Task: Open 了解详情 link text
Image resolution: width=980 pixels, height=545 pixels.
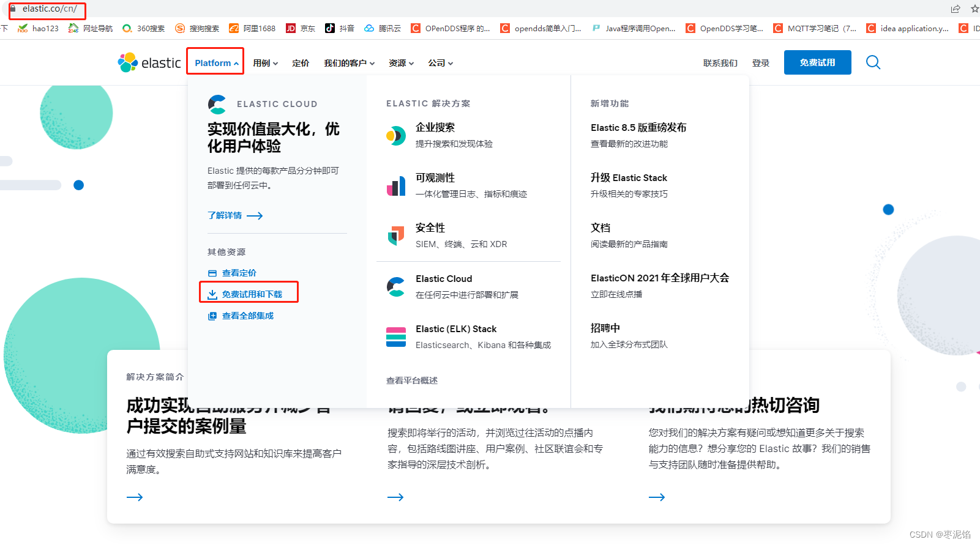Action: [225, 216]
